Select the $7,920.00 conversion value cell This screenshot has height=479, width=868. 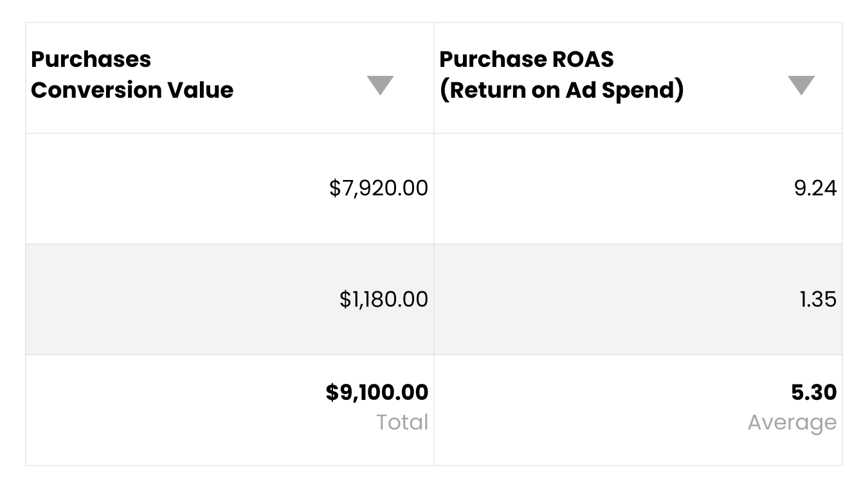coord(230,188)
